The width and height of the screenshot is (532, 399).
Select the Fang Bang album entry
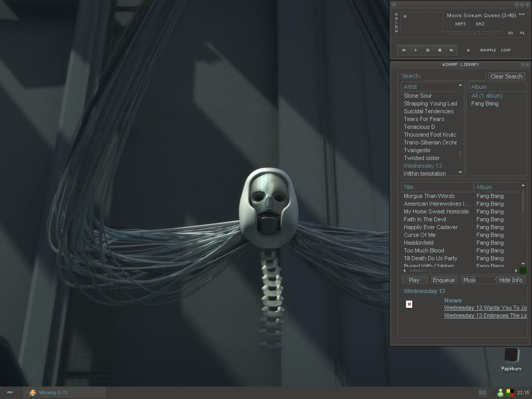click(x=485, y=103)
